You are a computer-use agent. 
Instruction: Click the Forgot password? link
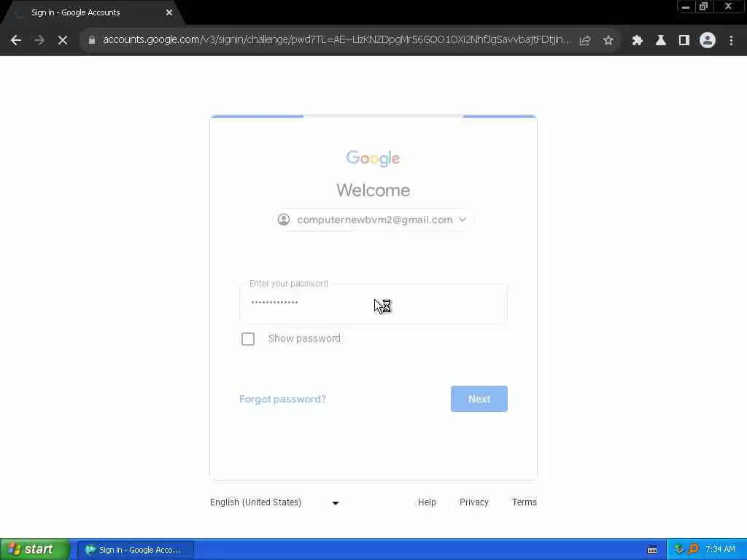[x=282, y=399]
